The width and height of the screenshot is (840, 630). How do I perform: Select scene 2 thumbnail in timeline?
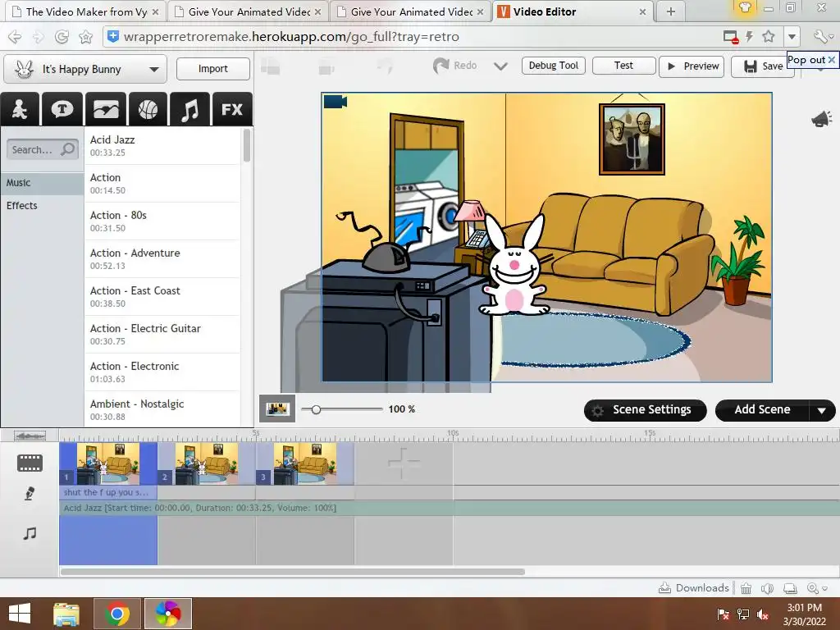tap(207, 463)
